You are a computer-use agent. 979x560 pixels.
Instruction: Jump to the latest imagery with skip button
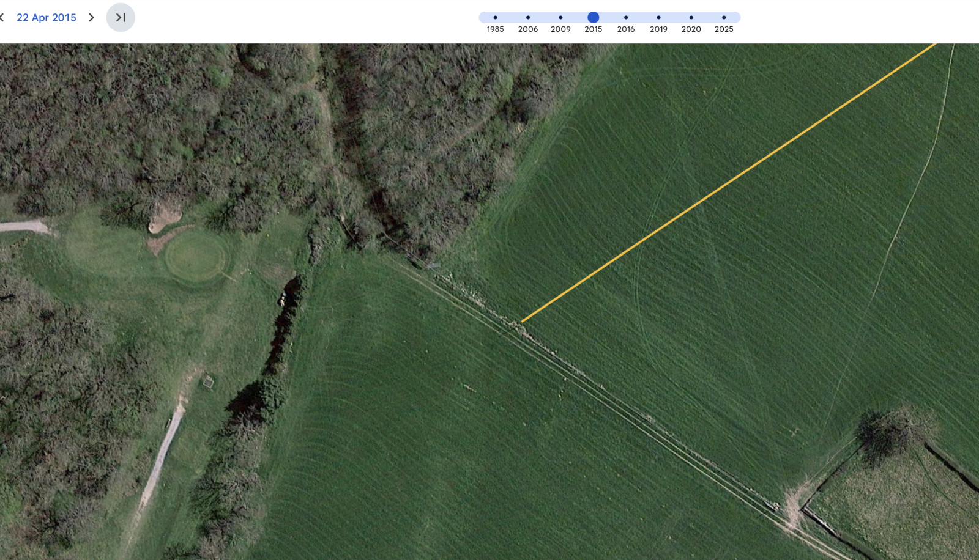121,18
